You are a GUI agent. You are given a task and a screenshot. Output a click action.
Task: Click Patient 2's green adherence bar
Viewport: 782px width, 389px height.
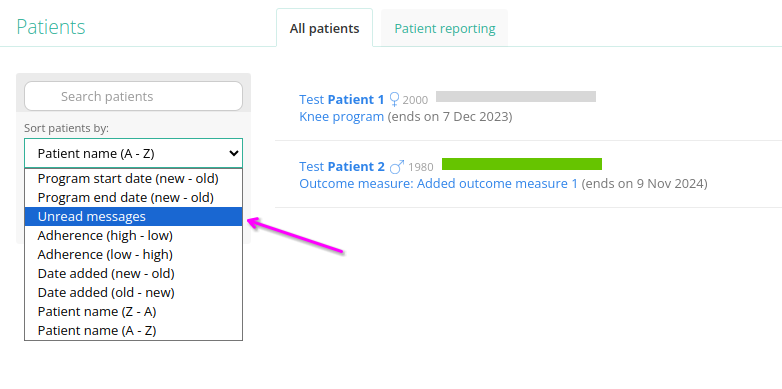[x=522, y=164]
